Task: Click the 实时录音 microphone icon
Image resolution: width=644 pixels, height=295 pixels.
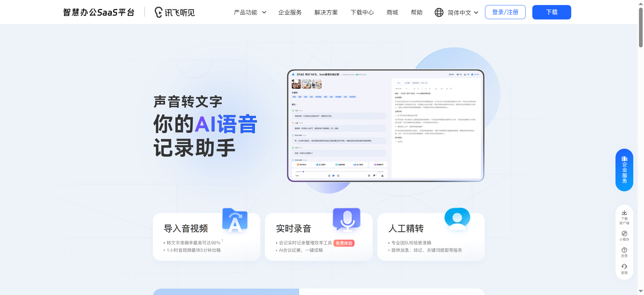Action: tap(347, 220)
